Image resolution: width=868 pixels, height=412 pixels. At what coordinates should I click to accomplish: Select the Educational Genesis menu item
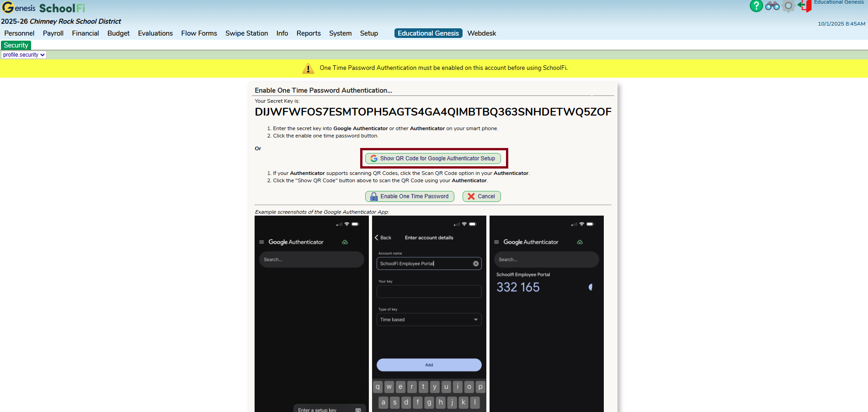pos(428,33)
